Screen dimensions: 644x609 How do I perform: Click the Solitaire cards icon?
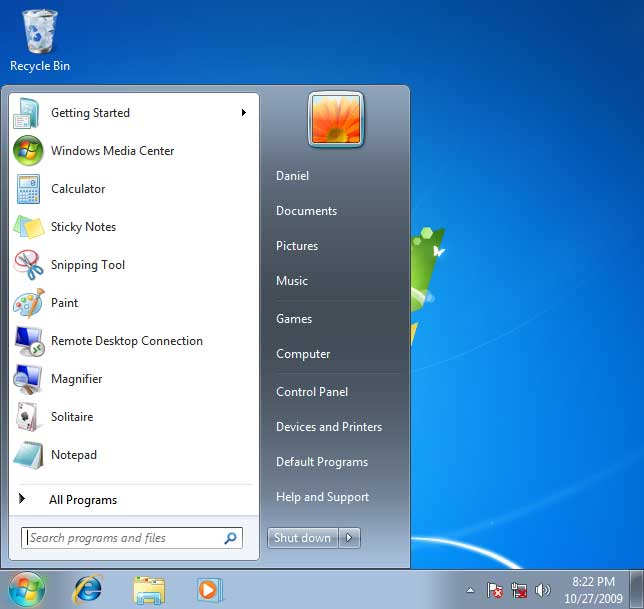pyautogui.click(x=27, y=417)
